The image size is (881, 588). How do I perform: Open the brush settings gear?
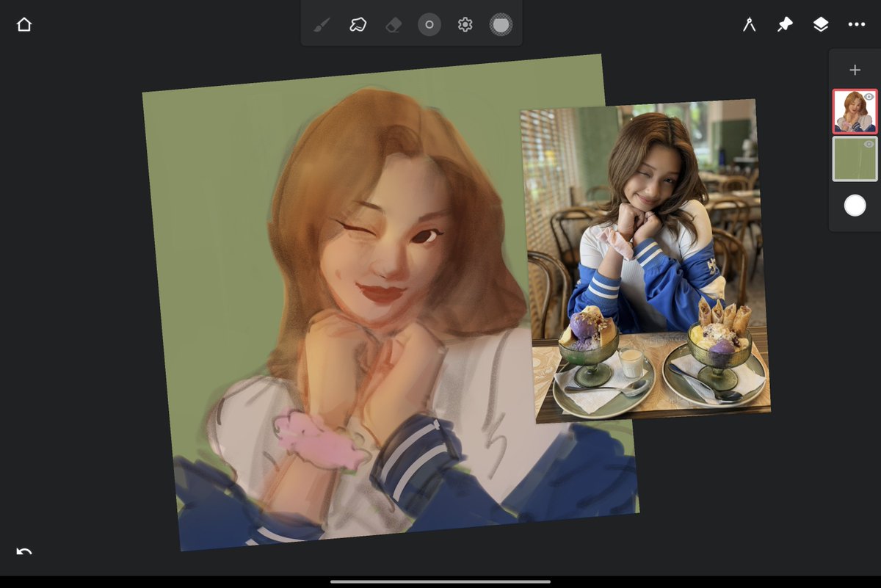(x=465, y=25)
